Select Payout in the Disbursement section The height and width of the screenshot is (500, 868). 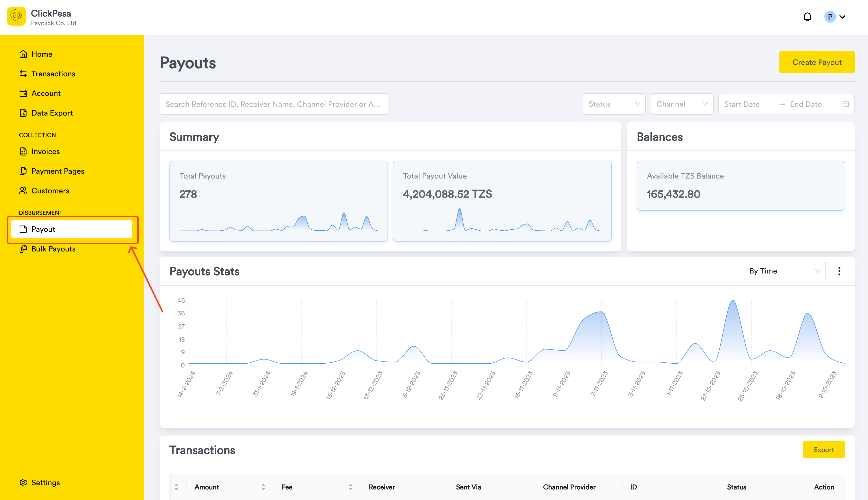point(72,229)
